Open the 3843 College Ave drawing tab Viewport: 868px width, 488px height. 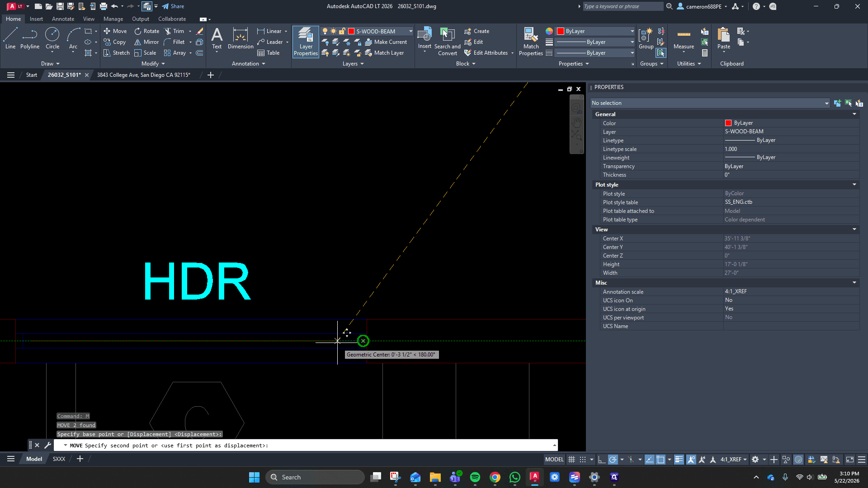click(x=143, y=75)
